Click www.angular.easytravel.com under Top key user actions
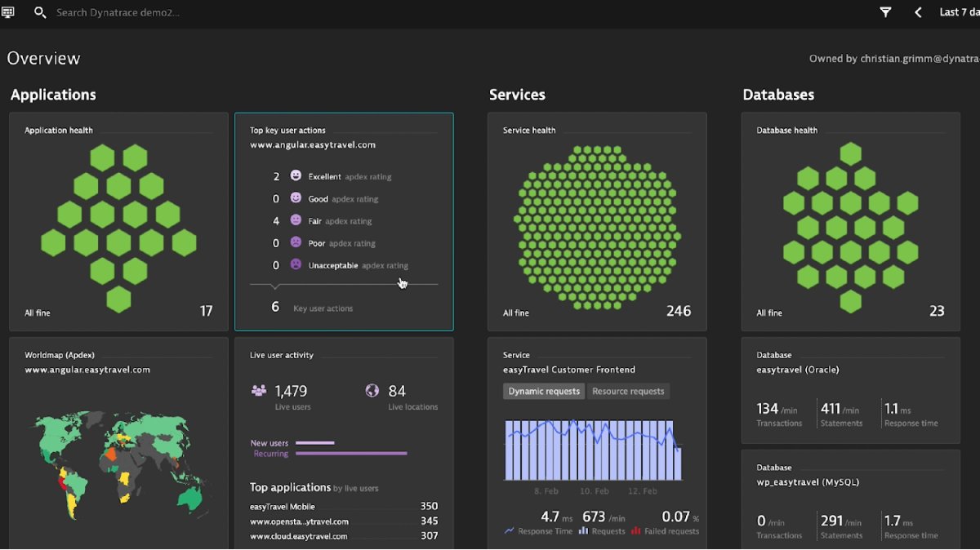This screenshot has width=980, height=550. (x=313, y=145)
